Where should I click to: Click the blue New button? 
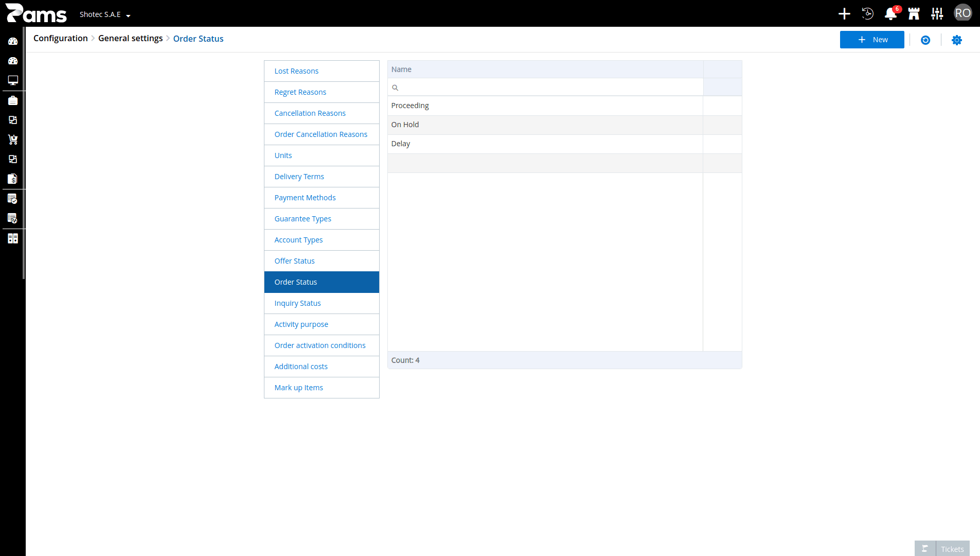872,40
